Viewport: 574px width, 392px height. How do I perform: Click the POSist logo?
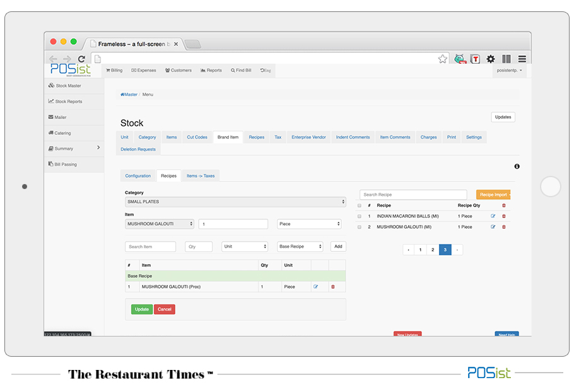pyautogui.click(x=70, y=69)
